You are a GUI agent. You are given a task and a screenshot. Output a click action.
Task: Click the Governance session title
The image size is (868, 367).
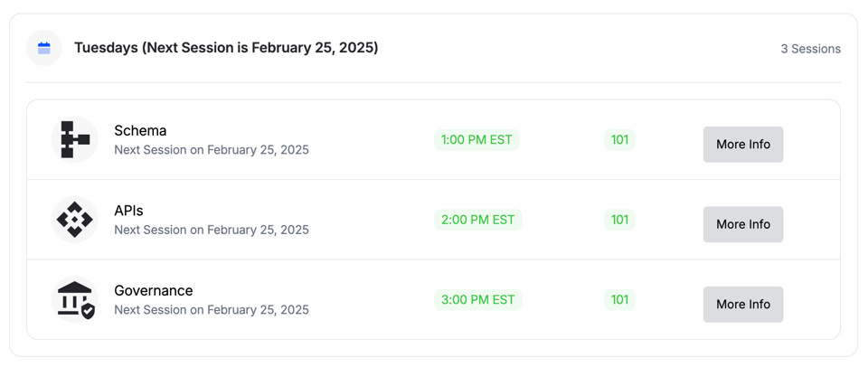153,291
